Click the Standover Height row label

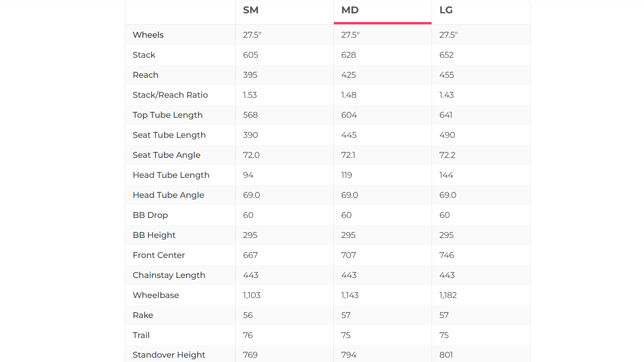tap(169, 355)
